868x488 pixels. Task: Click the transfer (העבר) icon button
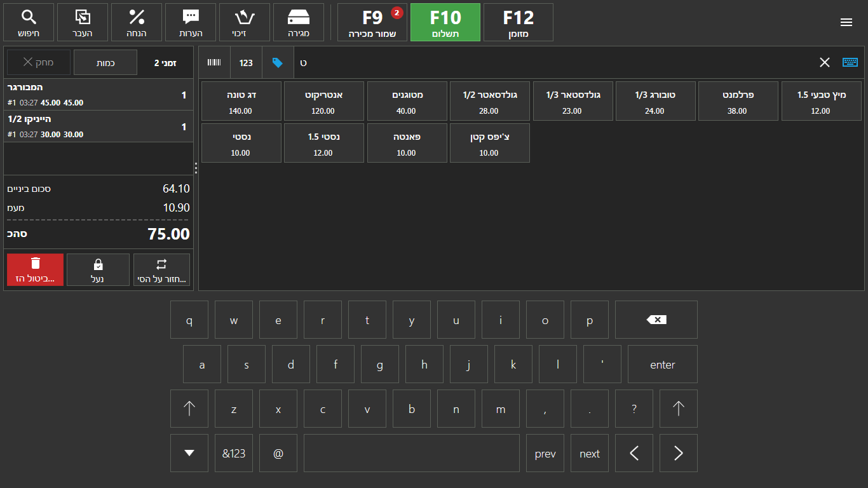tap(83, 22)
